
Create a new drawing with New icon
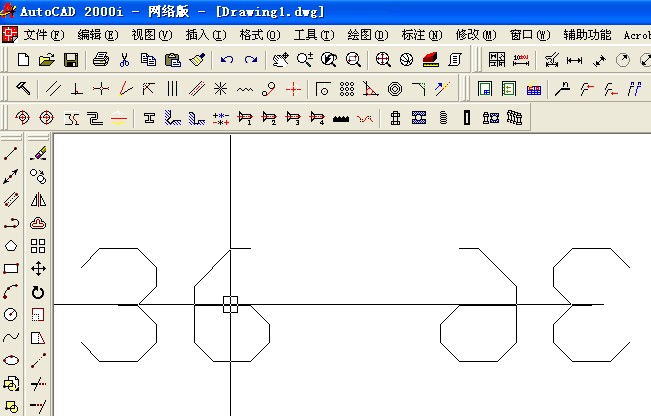click(23, 60)
